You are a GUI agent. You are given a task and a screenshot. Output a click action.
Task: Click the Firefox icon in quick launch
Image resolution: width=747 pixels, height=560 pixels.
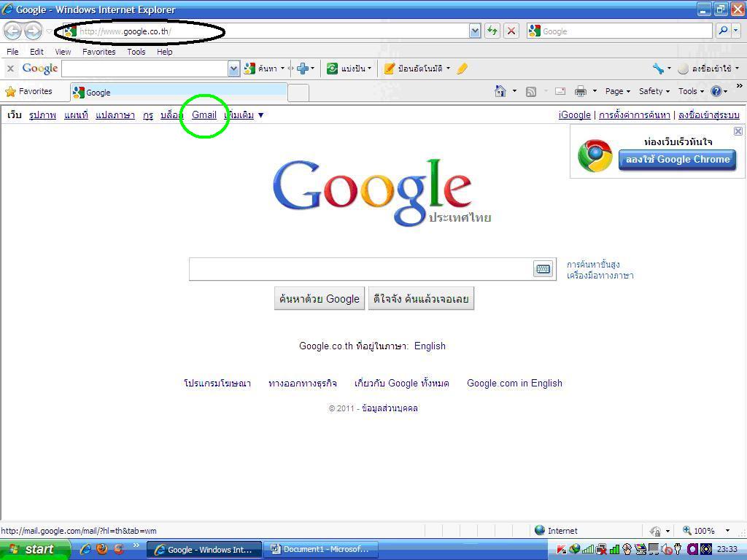pos(101,549)
